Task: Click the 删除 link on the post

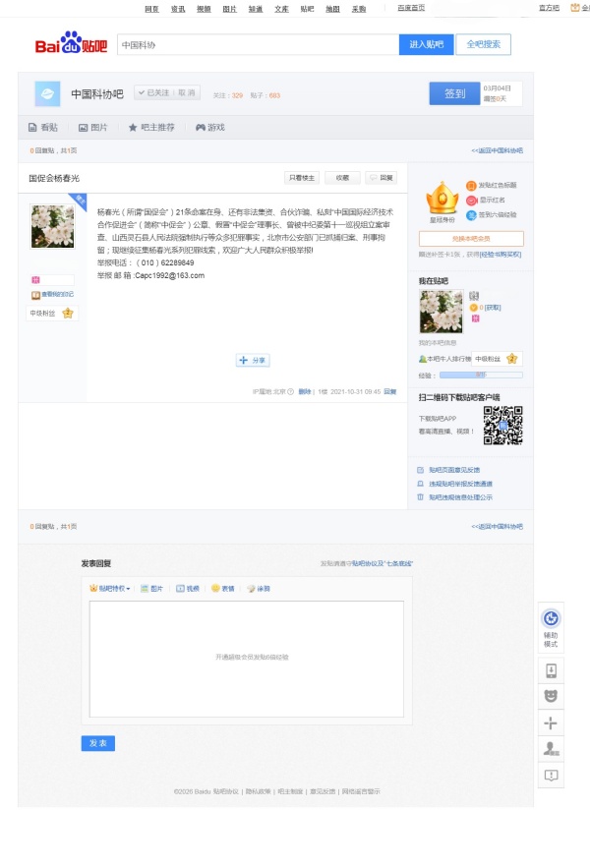Action: [305, 391]
